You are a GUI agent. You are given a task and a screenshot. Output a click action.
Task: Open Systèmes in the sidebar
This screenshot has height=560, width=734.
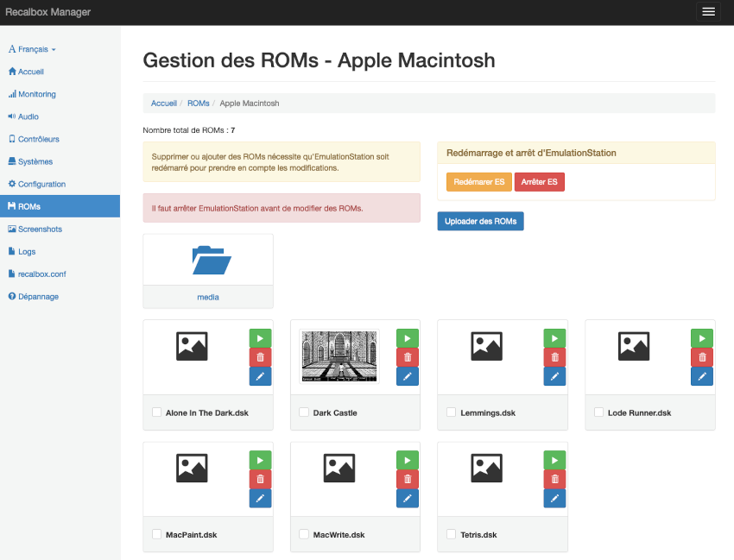tap(60, 161)
